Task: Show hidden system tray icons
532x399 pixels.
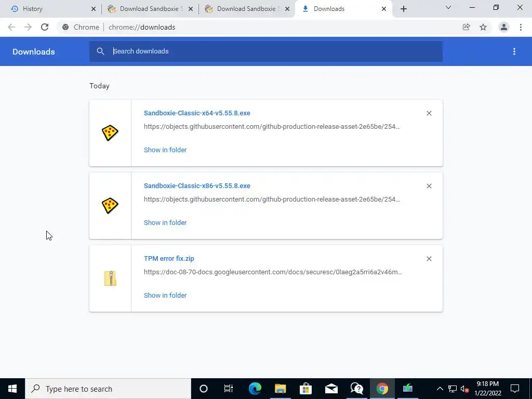Action: pyautogui.click(x=440, y=389)
